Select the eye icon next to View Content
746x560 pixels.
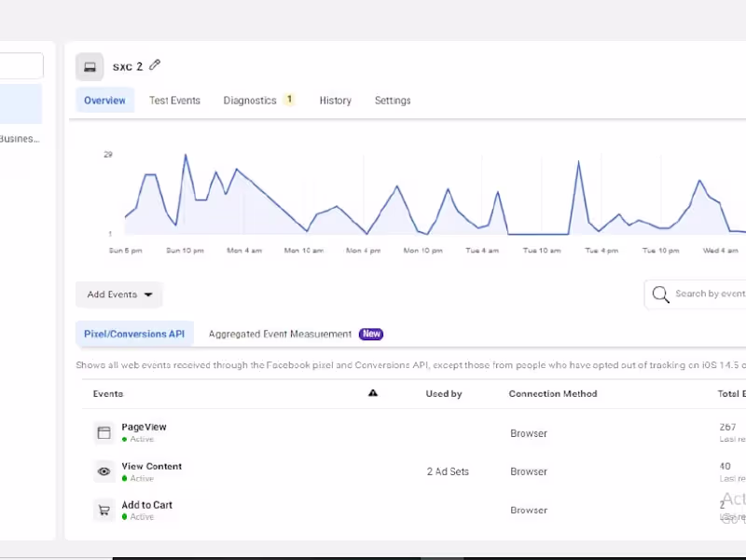point(104,471)
